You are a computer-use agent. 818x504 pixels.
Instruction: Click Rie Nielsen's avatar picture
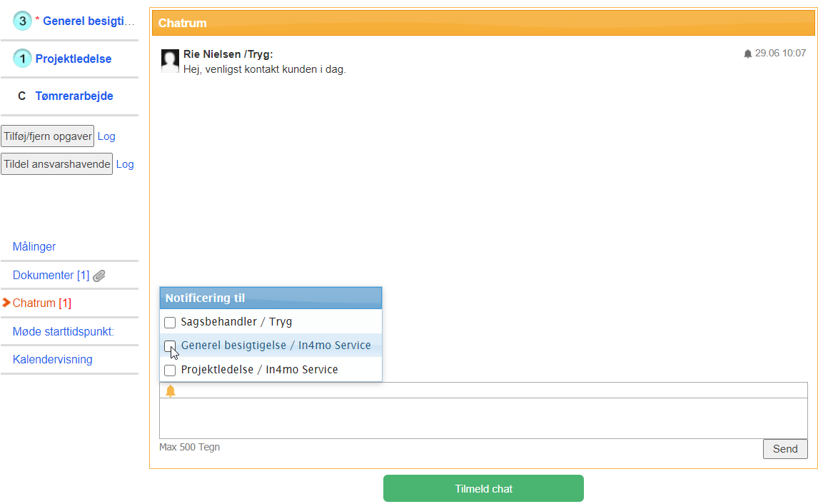pos(170,61)
